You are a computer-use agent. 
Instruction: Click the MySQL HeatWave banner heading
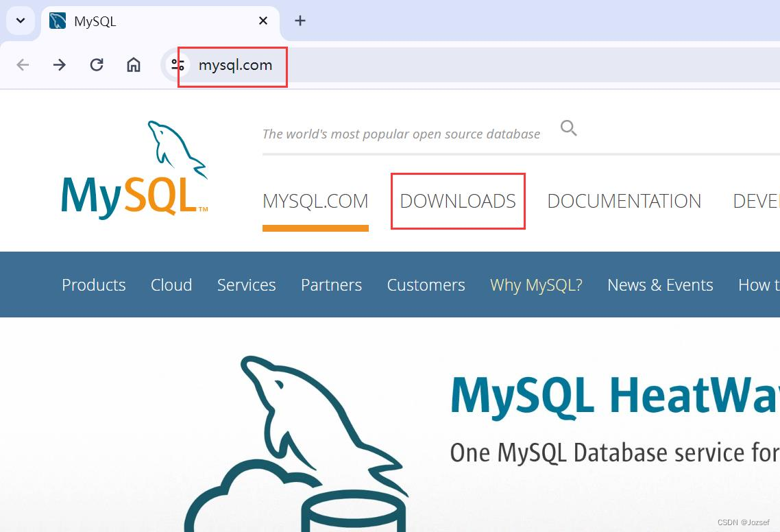click(x=615, y=396)
